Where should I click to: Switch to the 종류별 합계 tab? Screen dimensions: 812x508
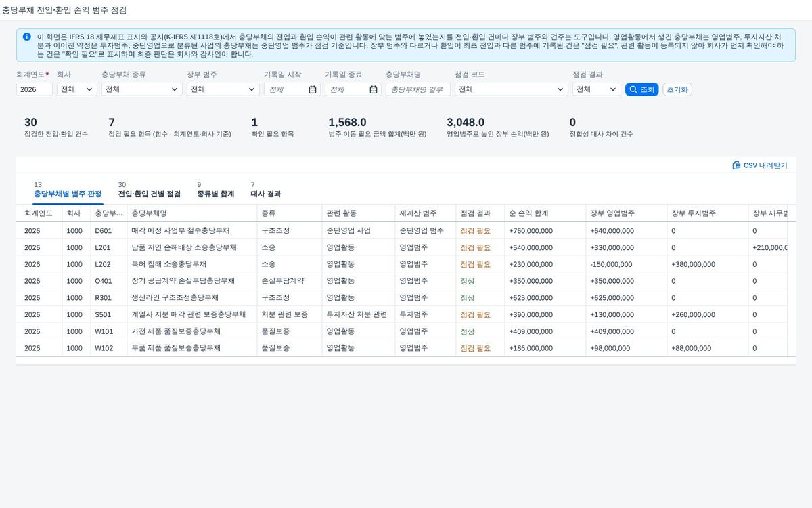click(x=215, y=190)
